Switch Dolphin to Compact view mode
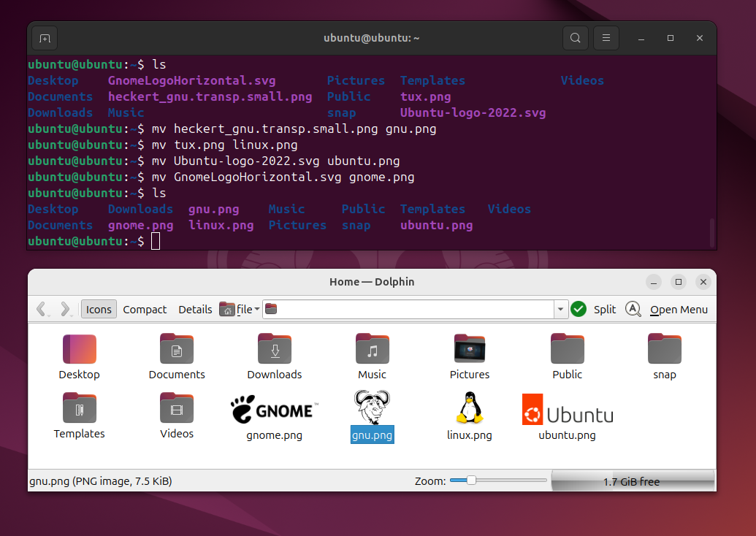The height and width of the screenshot is (536, 756). click(145, 310)
